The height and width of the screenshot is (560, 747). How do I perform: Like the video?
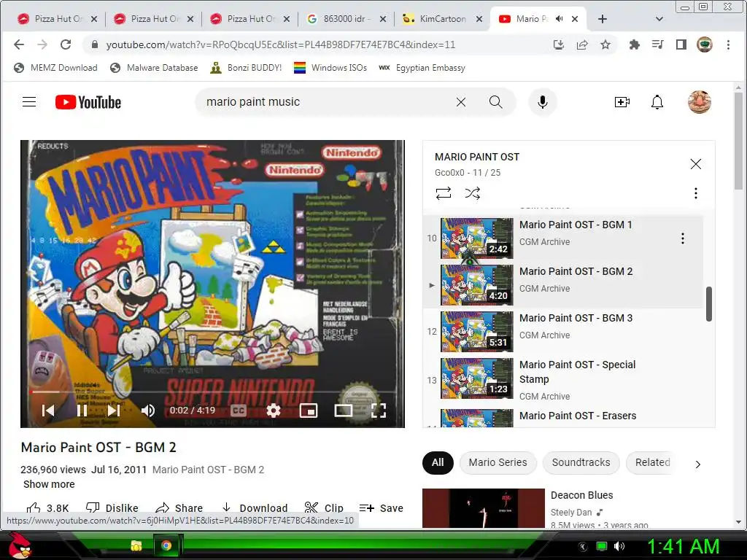[x=47, y=508]
